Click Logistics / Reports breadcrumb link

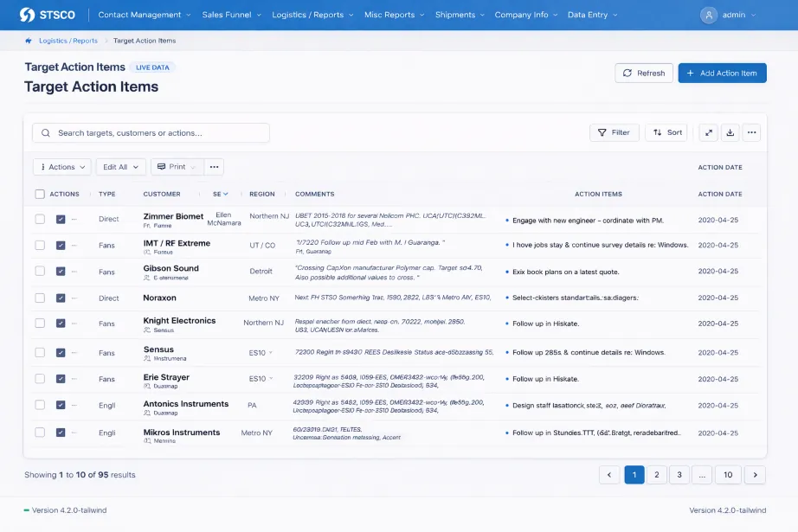pos(68,41)
